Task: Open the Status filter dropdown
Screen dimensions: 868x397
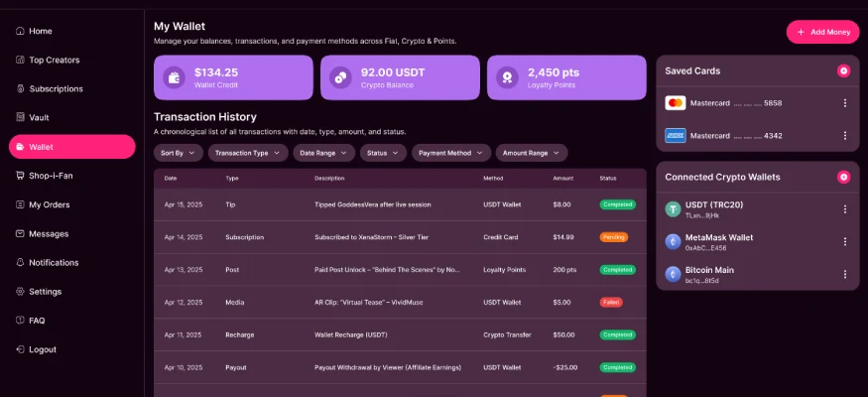Action: coord(383,153)
